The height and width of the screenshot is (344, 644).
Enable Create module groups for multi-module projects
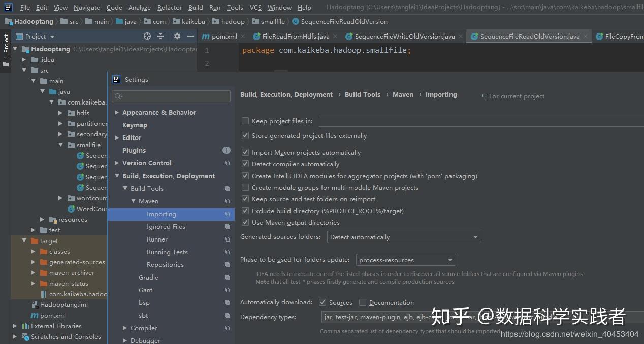coord(245,188)
